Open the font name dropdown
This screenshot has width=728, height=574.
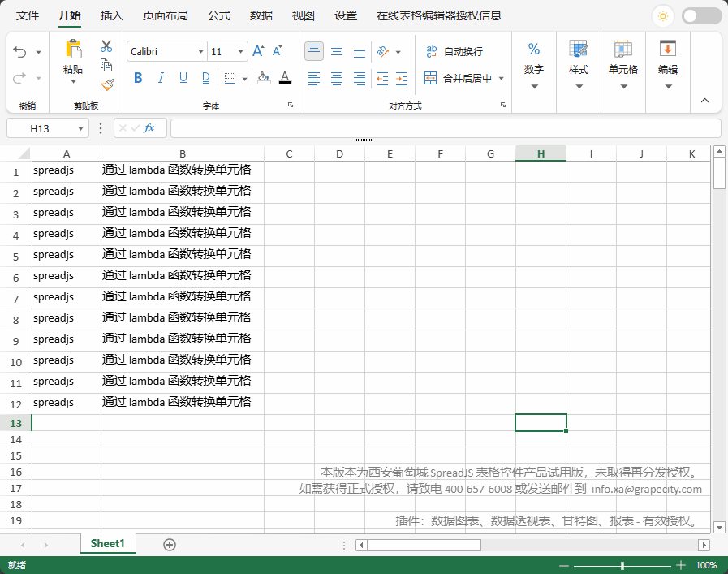[x=200, y=51]
